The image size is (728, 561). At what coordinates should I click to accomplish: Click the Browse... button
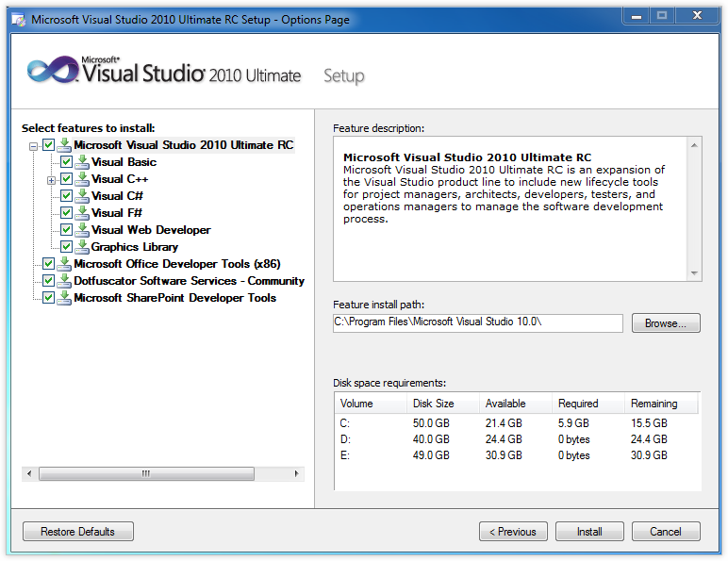[x=666, y=323]
